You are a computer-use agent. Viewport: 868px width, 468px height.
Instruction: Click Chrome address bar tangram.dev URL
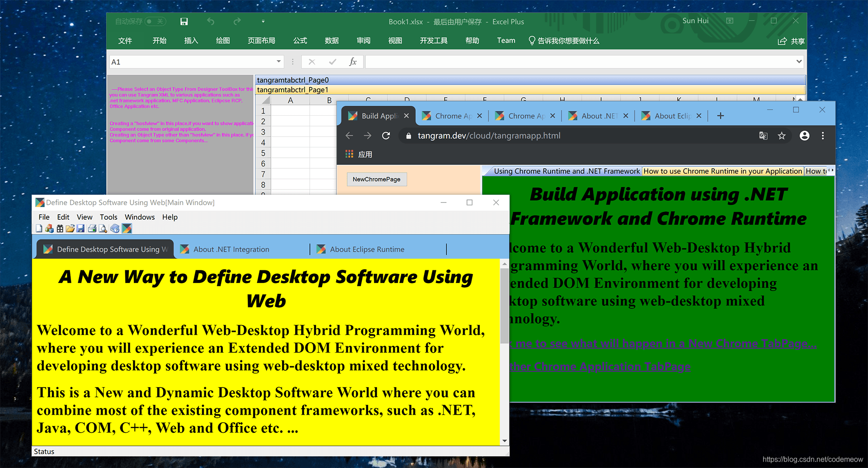(x=489, y=136)
